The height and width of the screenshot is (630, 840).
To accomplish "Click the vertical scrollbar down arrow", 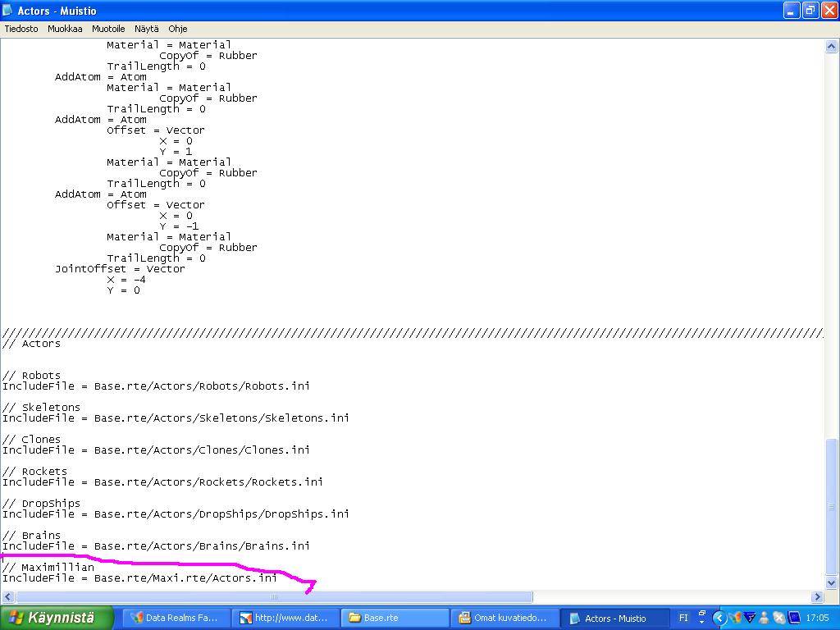I will [x=831, y=583].
